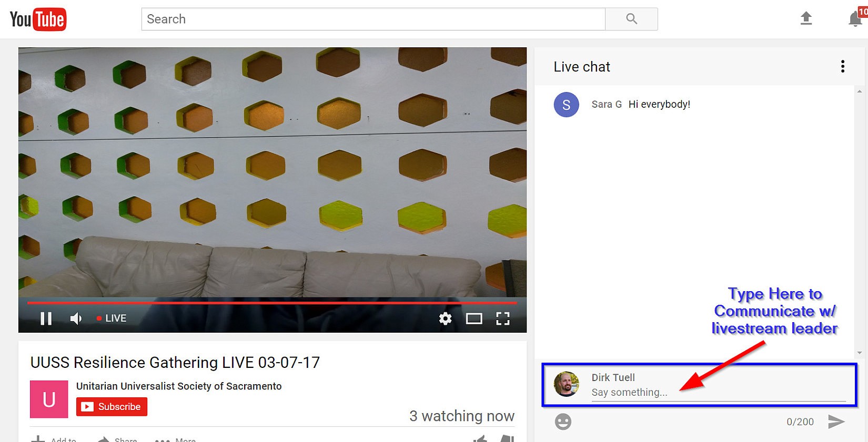The width and height of the screenshot is (868, 442).
Task: Open Live chat three-dot menu
Action: coord(843,66)
